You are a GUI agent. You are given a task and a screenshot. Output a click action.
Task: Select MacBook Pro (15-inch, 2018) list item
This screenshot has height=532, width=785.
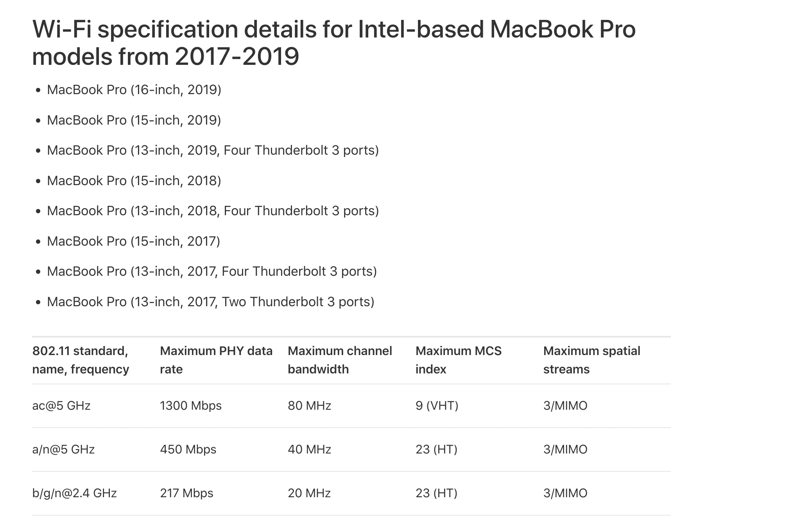(134, 180)
